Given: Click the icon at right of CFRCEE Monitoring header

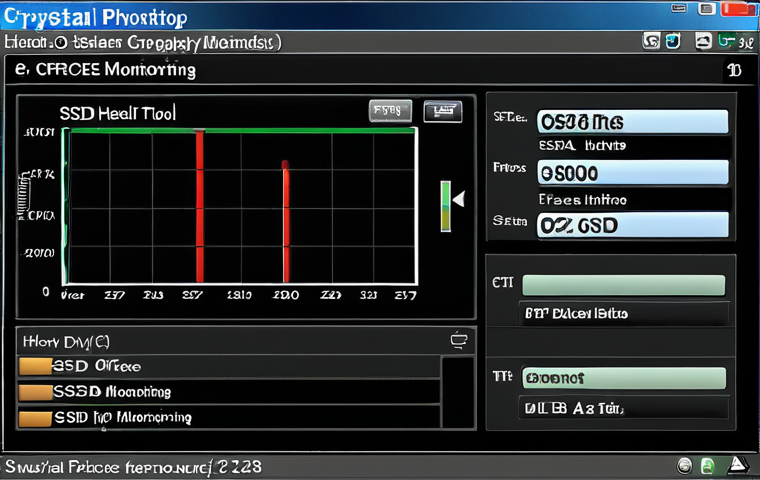Looking at the screenshot, I should [x=734, y=70].
